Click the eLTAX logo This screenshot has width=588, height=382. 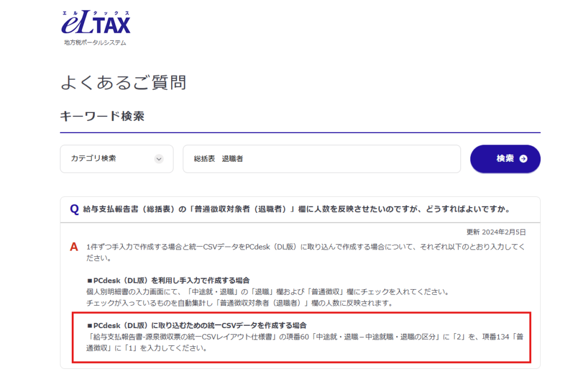click(x=96, y=24)
